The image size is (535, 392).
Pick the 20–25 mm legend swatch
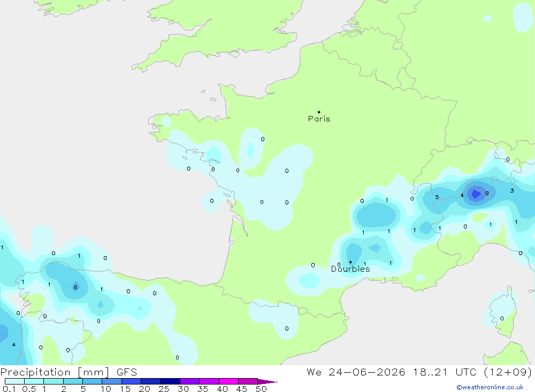pos(150,381)
